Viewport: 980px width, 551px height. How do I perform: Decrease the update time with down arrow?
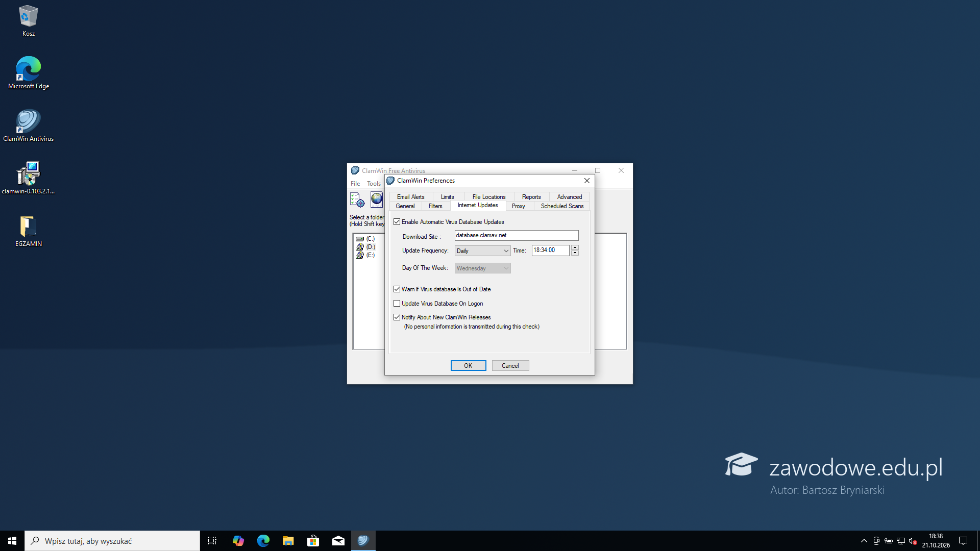point(575,253)
